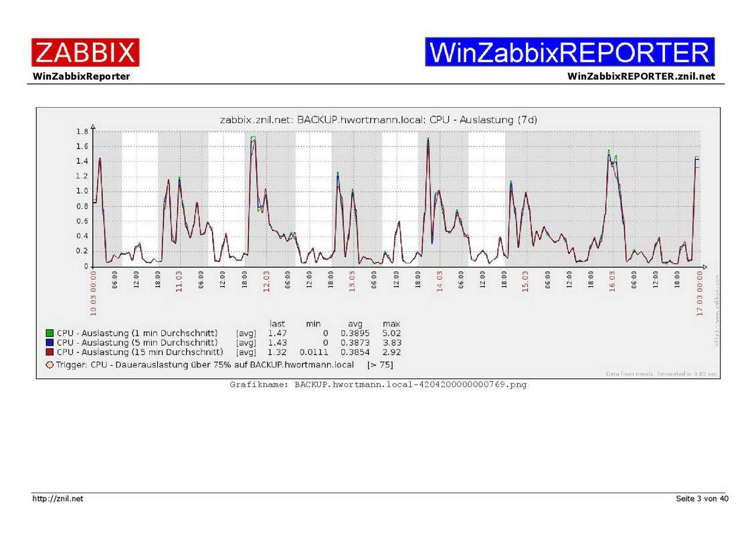Image resolution: width=756 pixels, height=535 pixels.
Task: Click the WinZabbixReporter text under ZABBIX logo
Action: tap(81, 76)
